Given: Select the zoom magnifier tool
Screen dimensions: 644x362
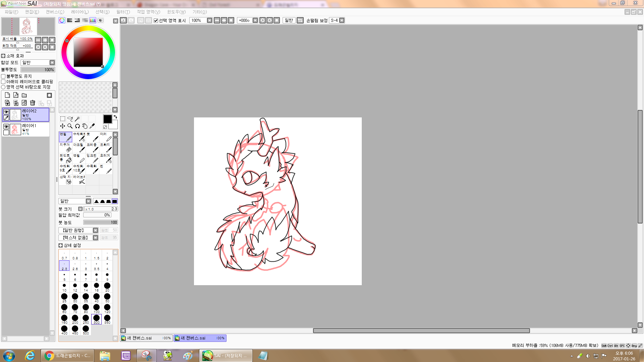Looking at the screenshot, I should tap(70, 126).
